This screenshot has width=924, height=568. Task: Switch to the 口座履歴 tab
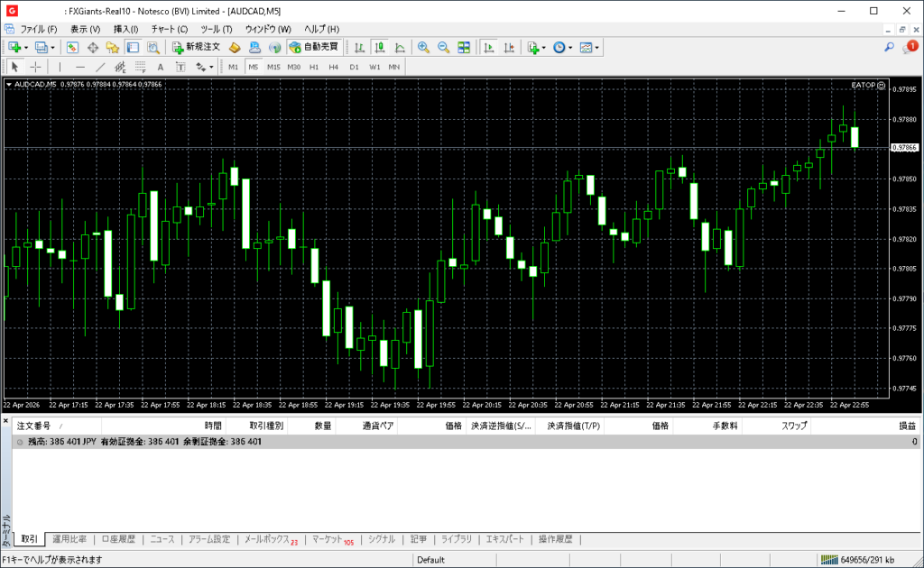(x=118, y=539)
